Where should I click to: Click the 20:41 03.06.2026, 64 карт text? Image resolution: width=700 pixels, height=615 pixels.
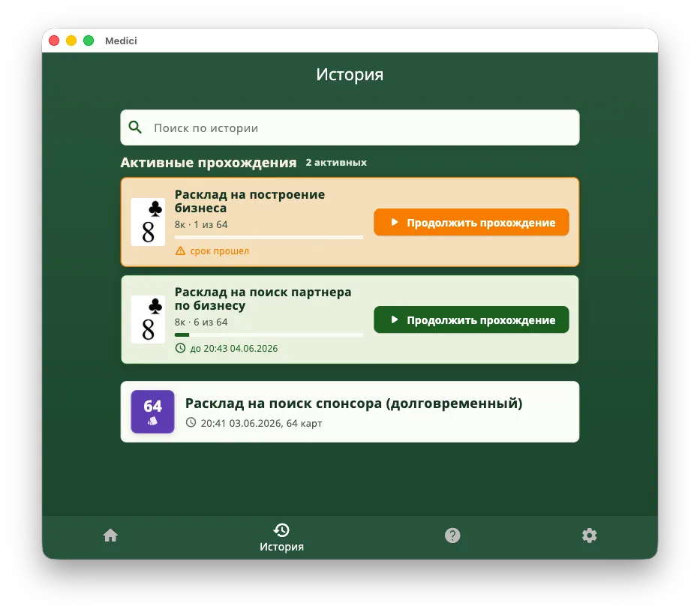click(x=261, y=423)
